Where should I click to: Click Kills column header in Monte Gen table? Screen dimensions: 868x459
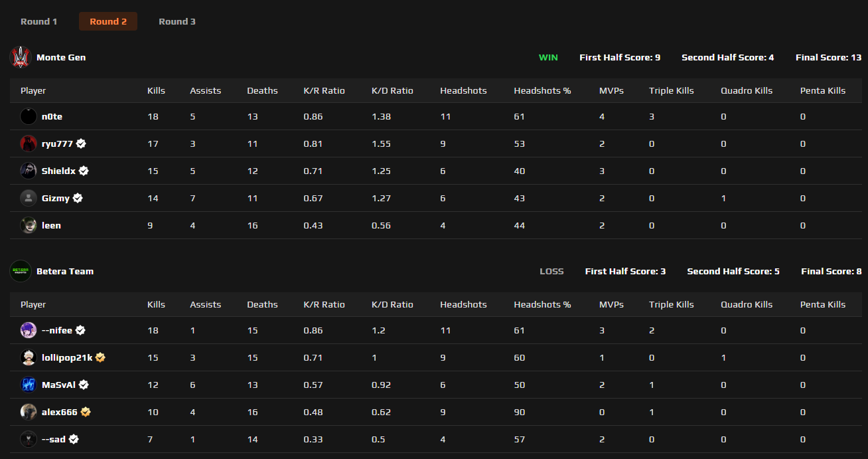pyautogui.click(x=156, y=90)
